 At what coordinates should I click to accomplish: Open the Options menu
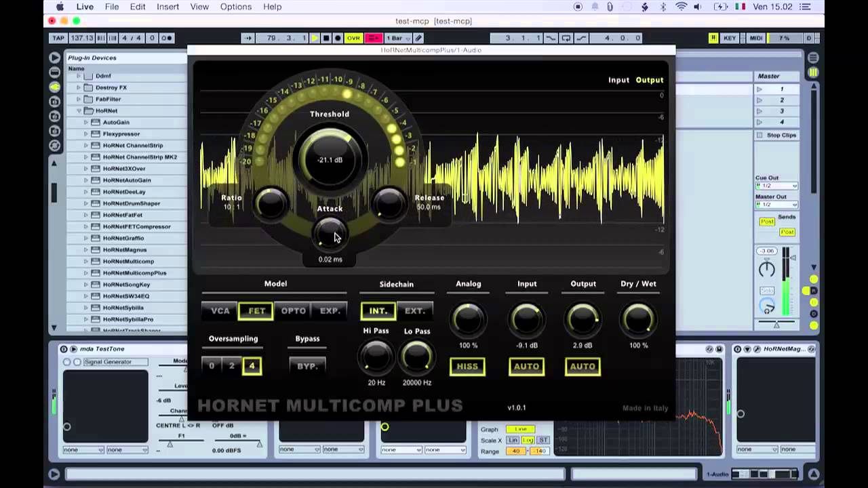[x=236, y=7]
